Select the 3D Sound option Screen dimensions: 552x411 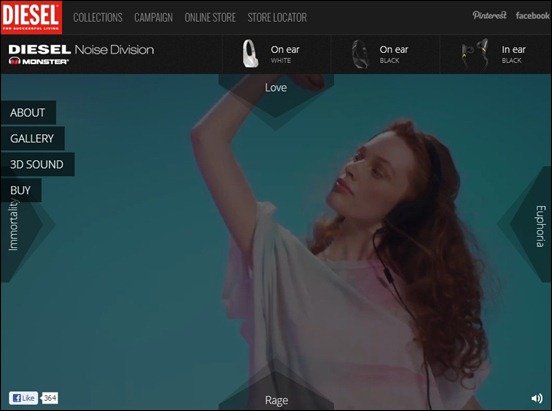tap(37, 164)
